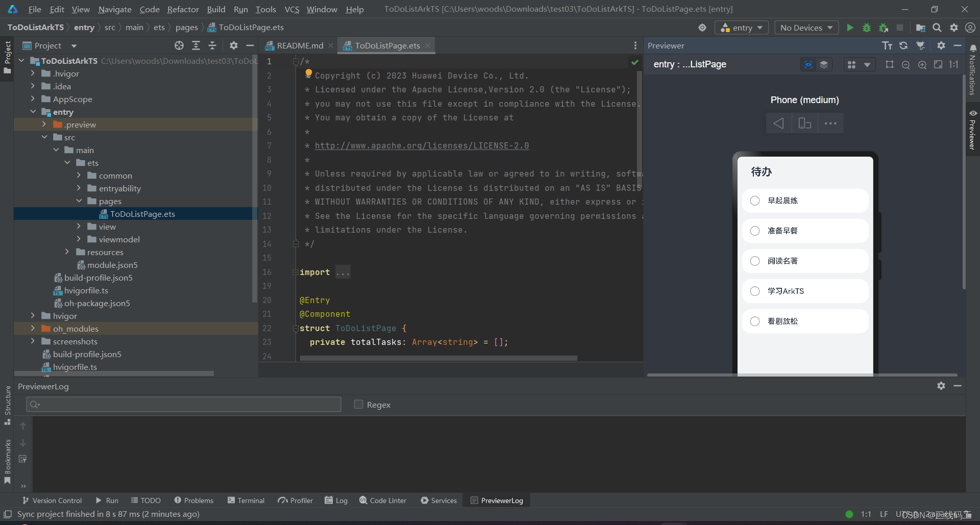Open the Problems tool window

(x=193, y=501)
